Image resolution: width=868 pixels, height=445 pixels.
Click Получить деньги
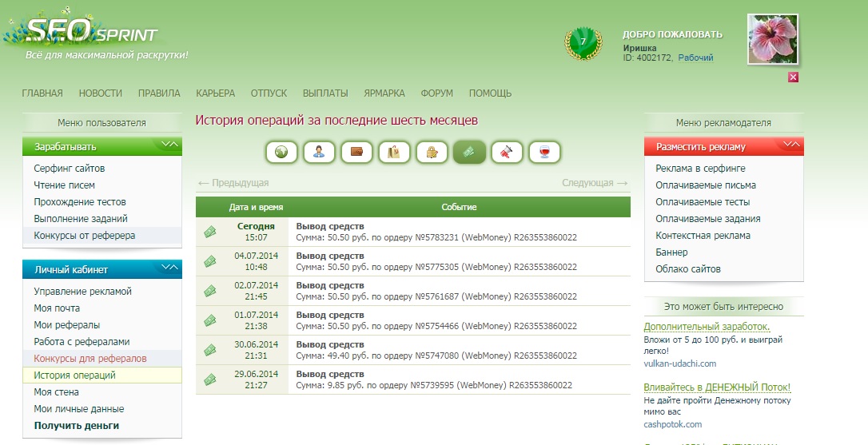(77, 426)
